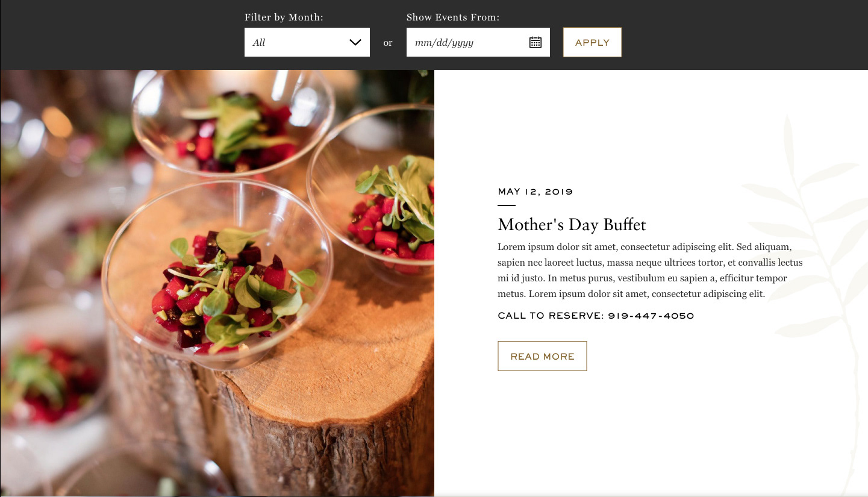The width and height of the screenshot is (868, 497).
Task: Focus the mm/dd/yyyy date input field
Action: pyautogui.click(x=464, y=43)
